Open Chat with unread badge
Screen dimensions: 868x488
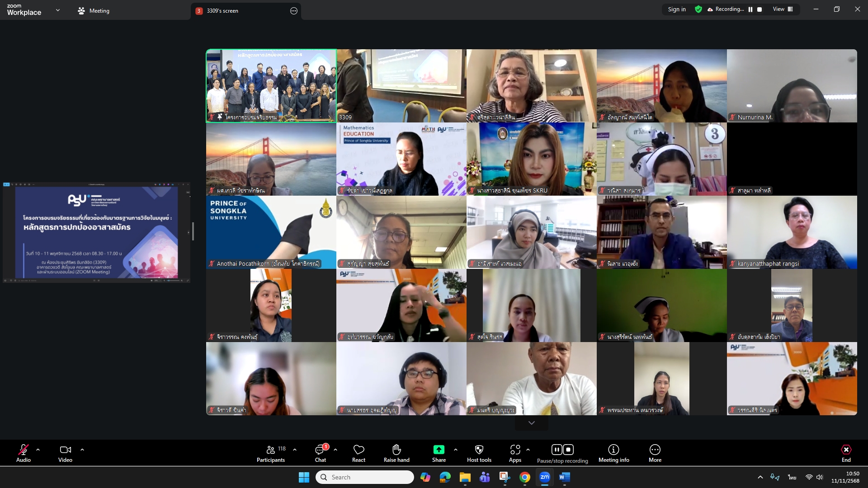[x=320, y=450]
